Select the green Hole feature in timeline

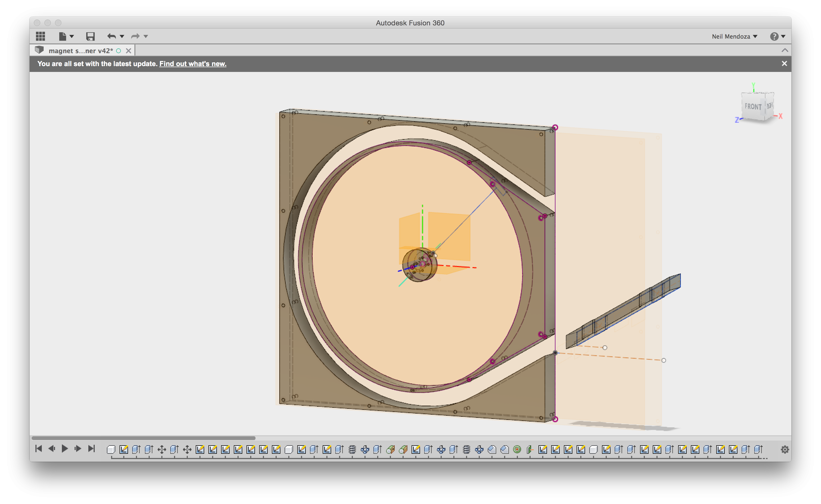click(517, 450)
